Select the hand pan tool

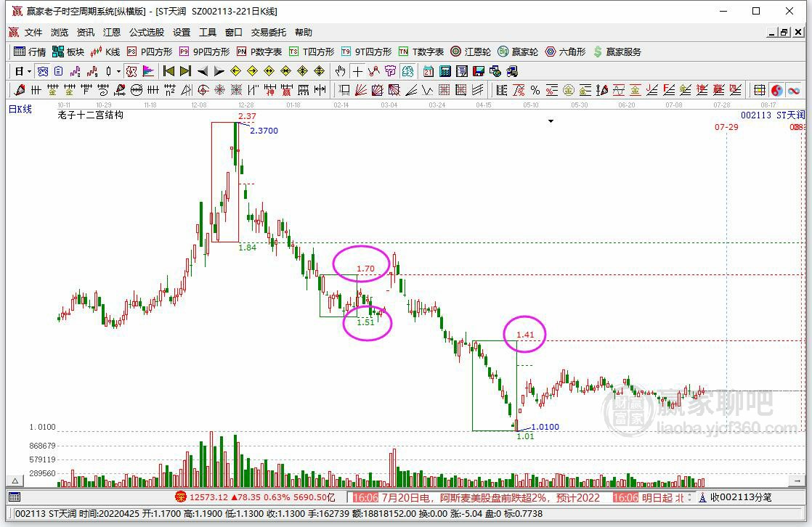[x=340, y=71]
